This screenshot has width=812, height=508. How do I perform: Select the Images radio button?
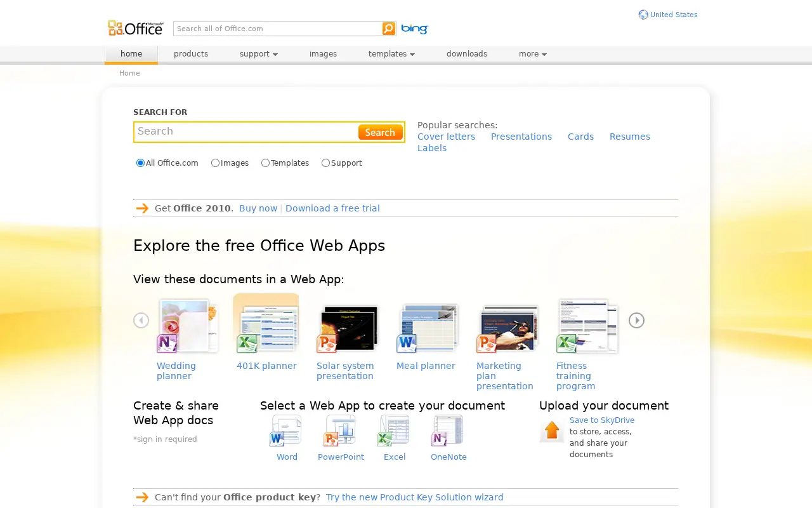point(215,163)
